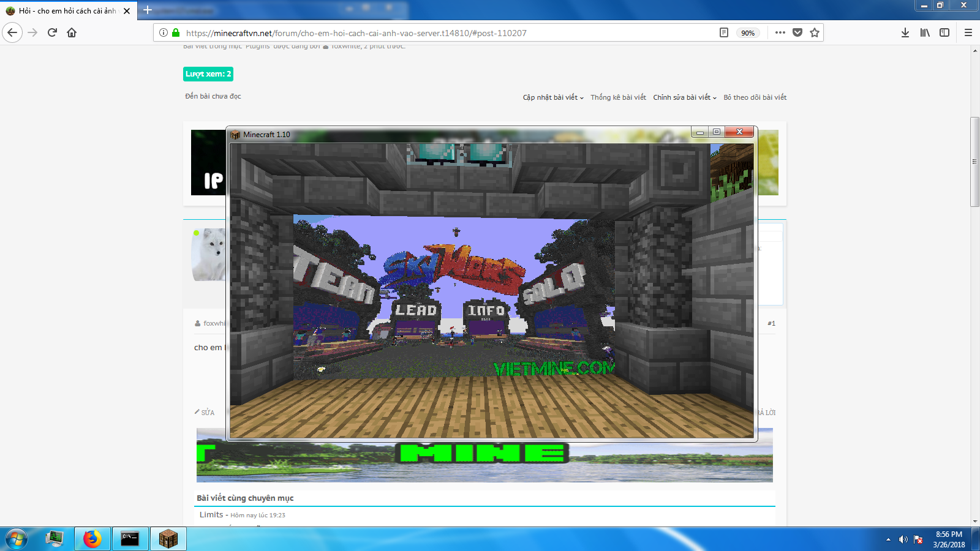The height and width of the screenshot is (551, 980).
Task: Open Firefox hamburger menu
Action: (x=968, y=32)
